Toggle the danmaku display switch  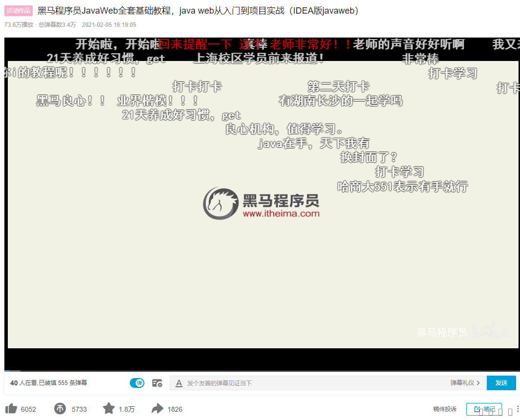pos(137,383)
